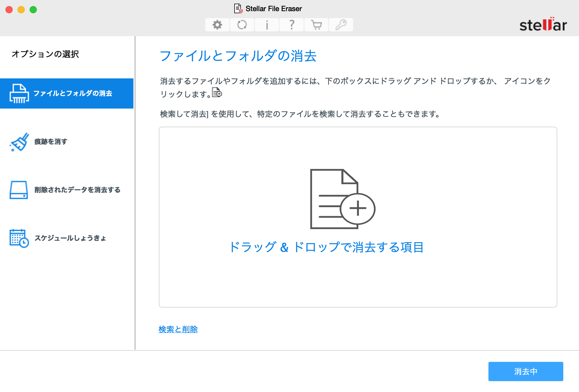The image size is (579, 392).
Task: Click the calendar clock schedule icon
Action: click(19, 238)
